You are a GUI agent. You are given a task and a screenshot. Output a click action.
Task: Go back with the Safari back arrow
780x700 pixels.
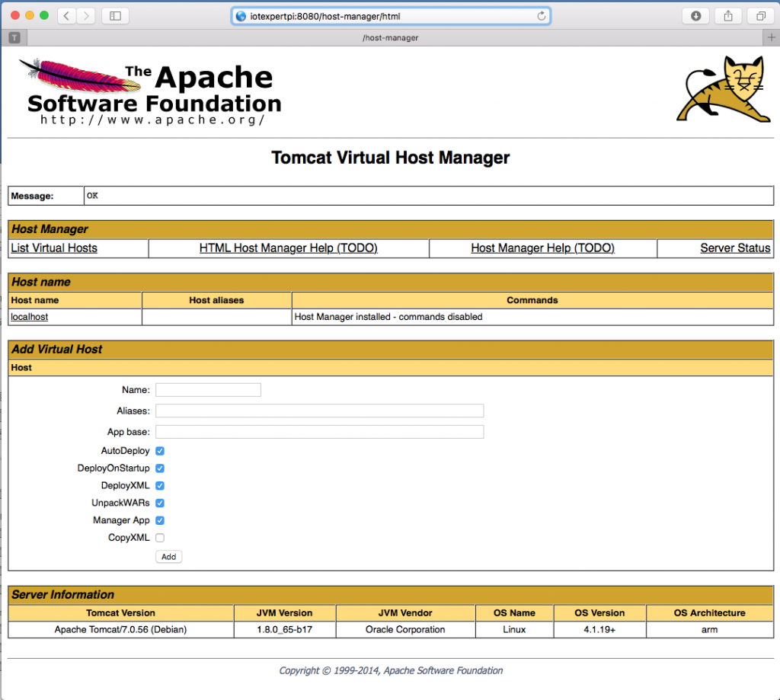(x=67, y=16)
